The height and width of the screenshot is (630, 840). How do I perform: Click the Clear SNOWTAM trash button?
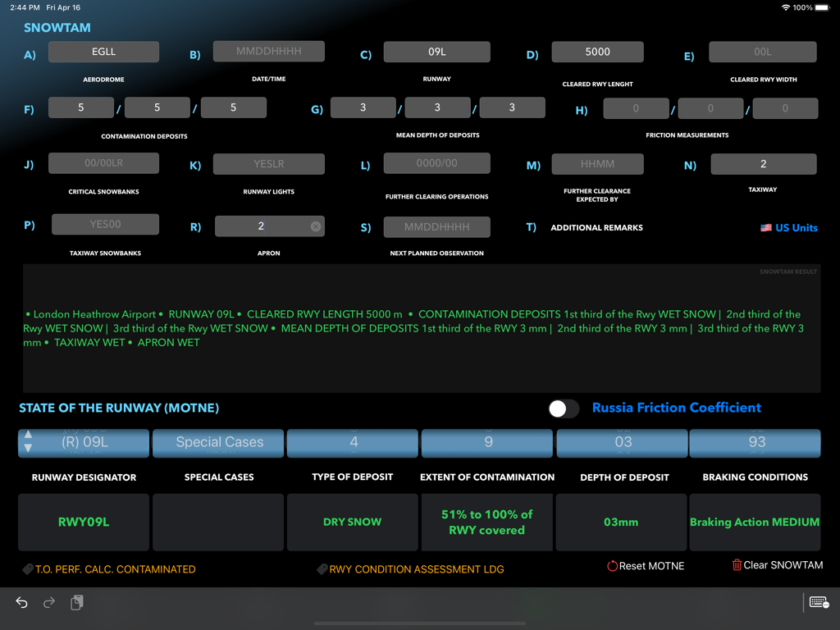[x=778, y=565]
